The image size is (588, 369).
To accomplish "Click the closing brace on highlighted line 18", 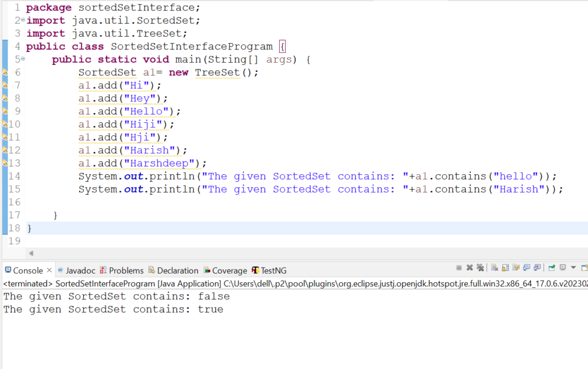I will click(x=29, y=228).
